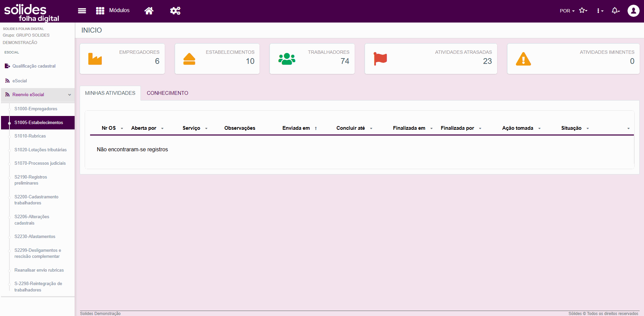The height and width of the screenshot is (316, 644).
Task: Click the Estabelecimentos count 10
Action: tap(250, 61)
